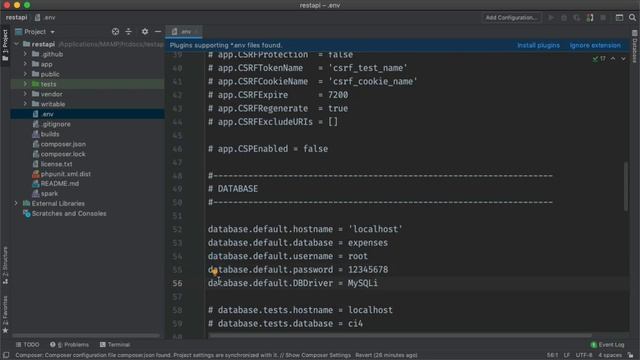Expand External Libraries node
Viewport: 640px width, 360px height.
click(x=16, y=203)
